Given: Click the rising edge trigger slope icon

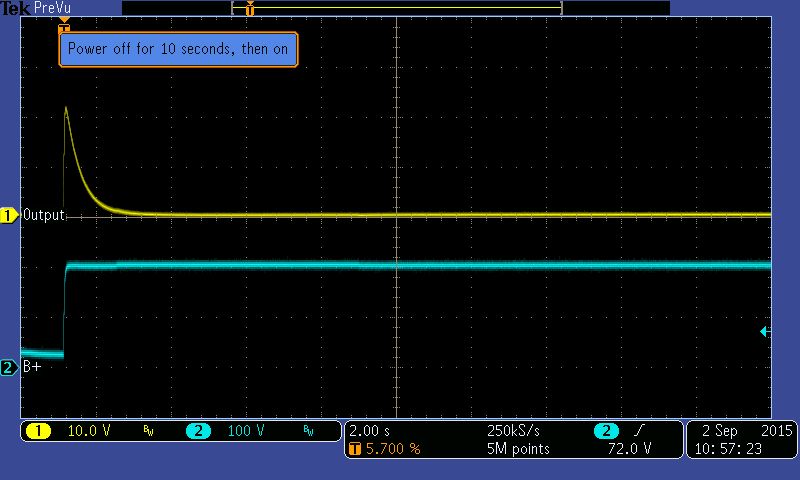Looking at the screenshot, I should [636, 431].
